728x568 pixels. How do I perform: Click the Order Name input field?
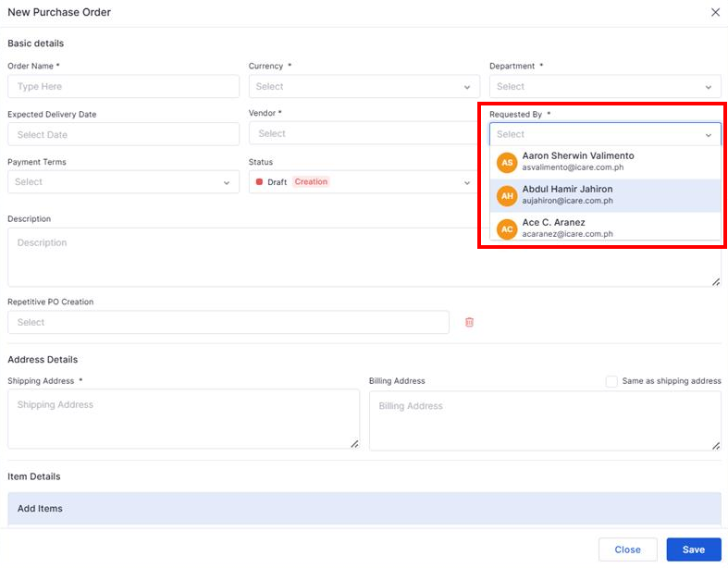123,87
